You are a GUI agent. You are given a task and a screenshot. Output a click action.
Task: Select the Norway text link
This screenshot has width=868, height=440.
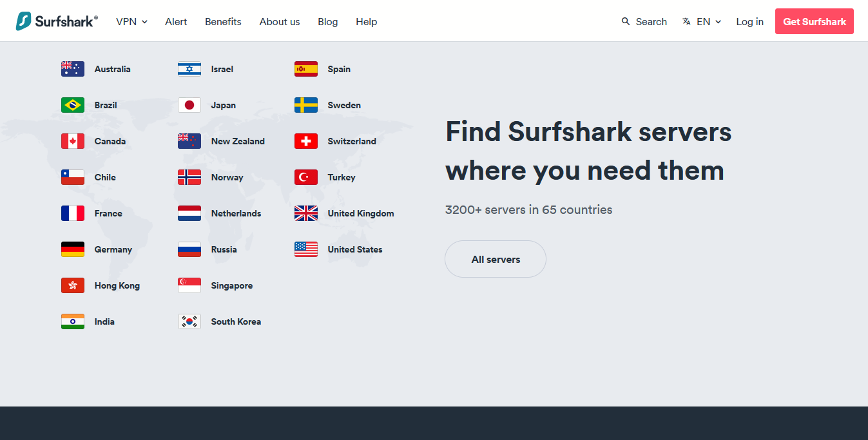(x=227, y=177)
